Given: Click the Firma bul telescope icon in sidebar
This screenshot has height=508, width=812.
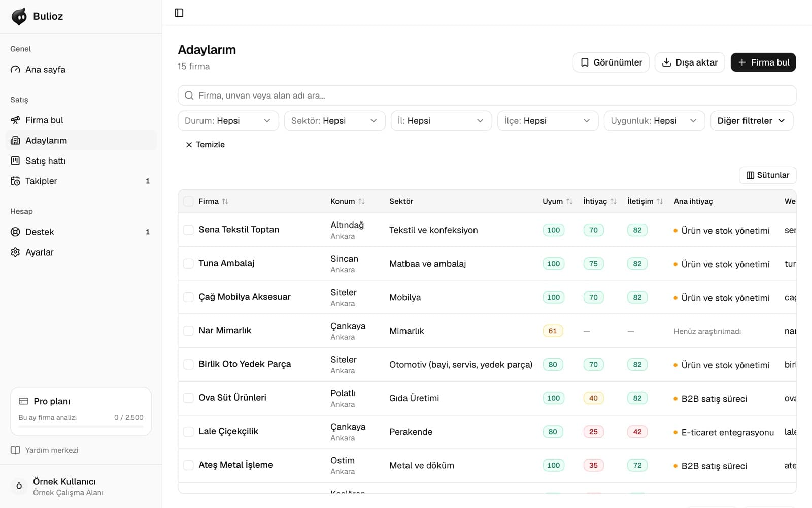Looking at the screenshot, I should pos(16,120).
